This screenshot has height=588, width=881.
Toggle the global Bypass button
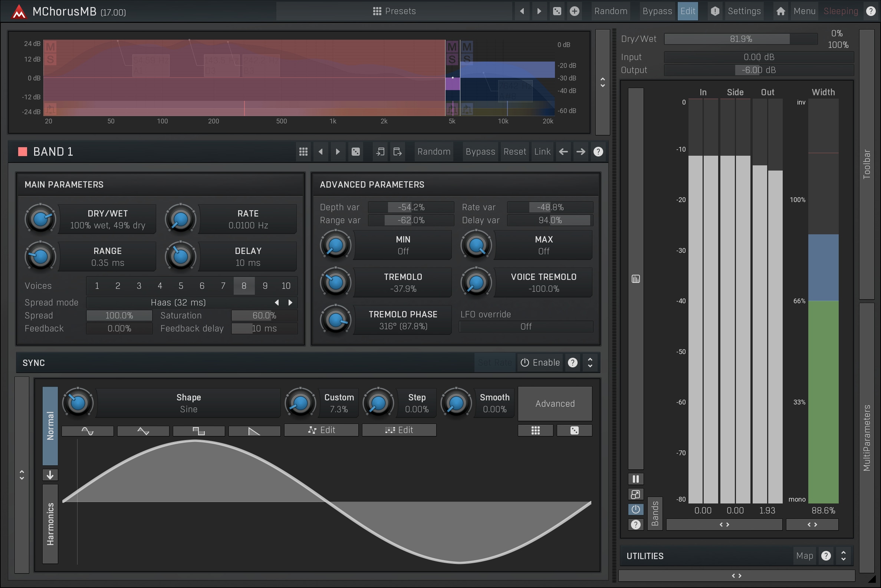tap(657, 11)
